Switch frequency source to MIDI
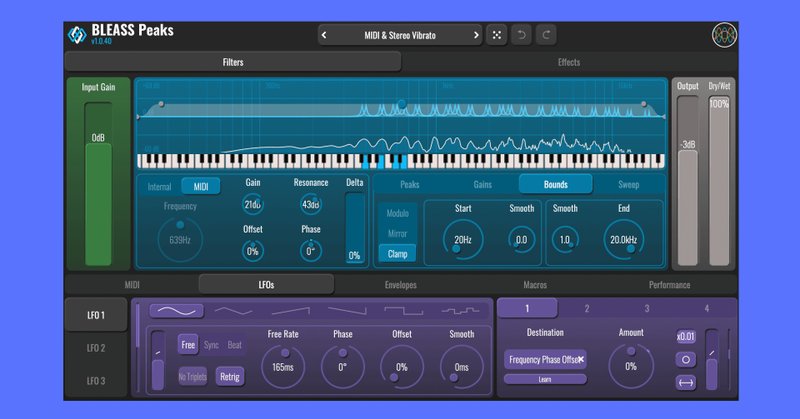800x419 pixels. (x=200, y=186)
